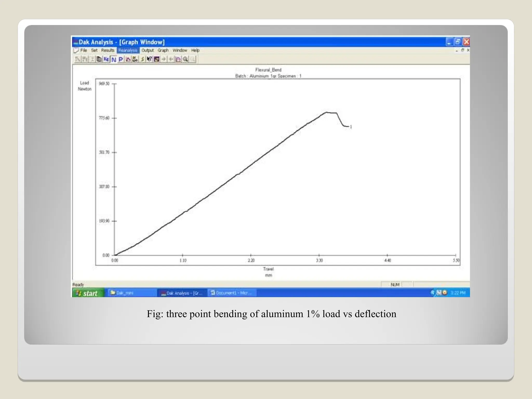Click the dark picture icon before the arrow
The width and height of the screenshot is (532, 399).
pyautogui.click(x=157, y=59)
